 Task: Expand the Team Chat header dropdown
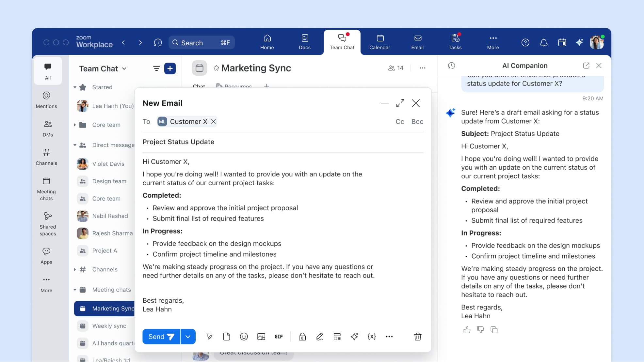point(124,69)
